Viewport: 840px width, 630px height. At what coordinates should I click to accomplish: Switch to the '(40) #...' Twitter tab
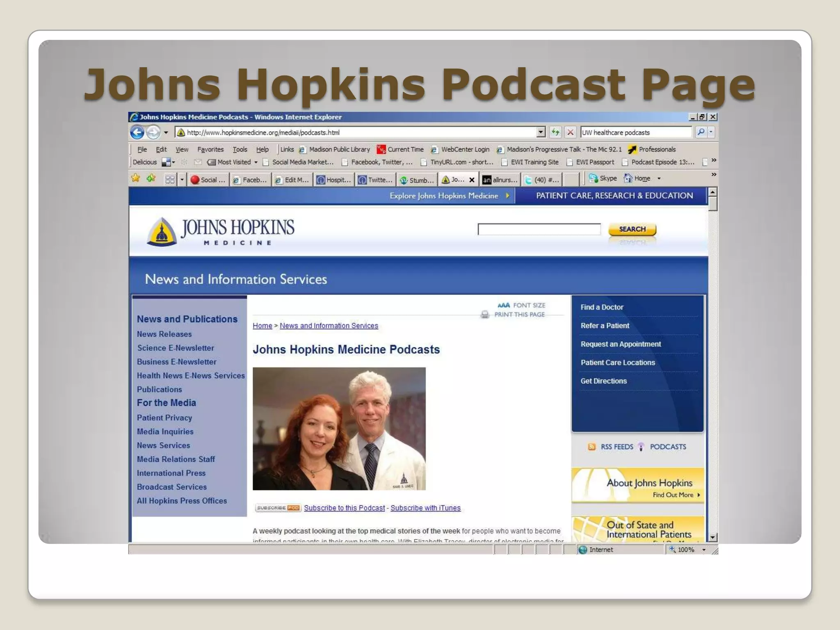(x=542, y=180)
